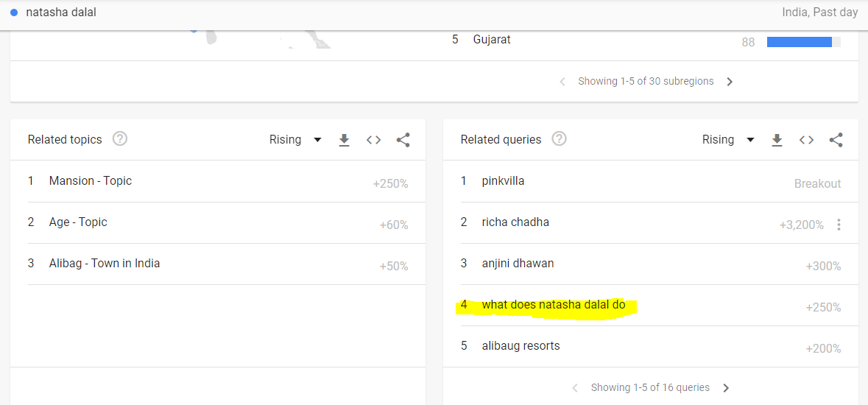Open the pinkvilla related query

pyautogui.click(x=503, y=181)
